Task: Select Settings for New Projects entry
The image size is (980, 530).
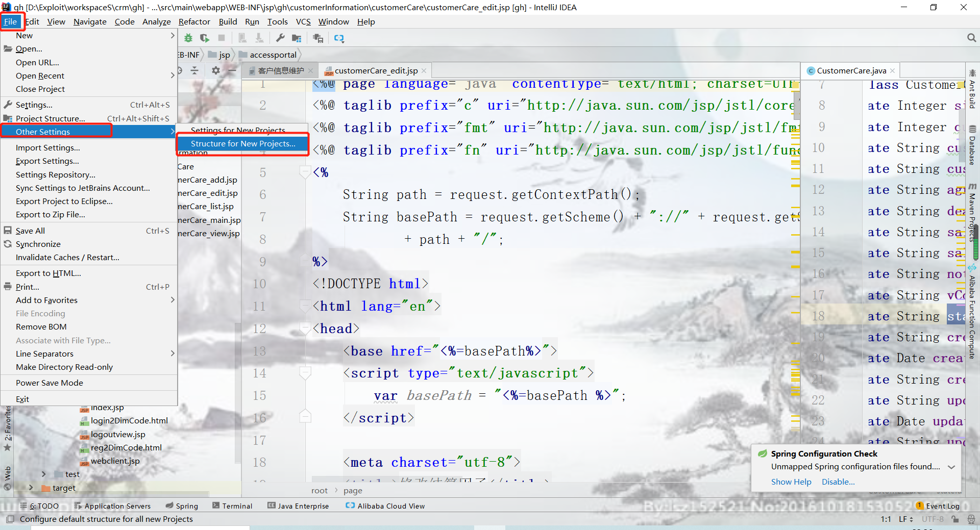Action: [242, 130]
